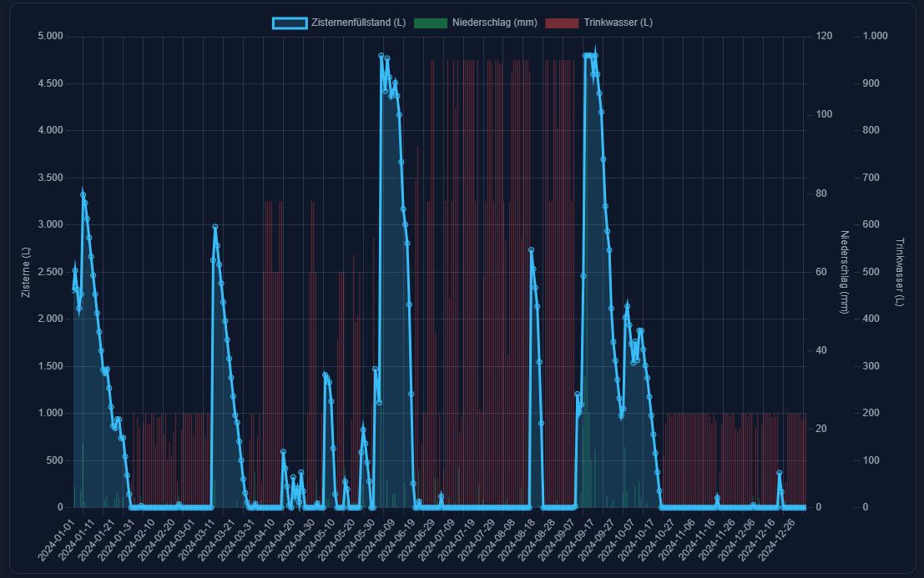
Task: Click the 120 tick on Niederschlag axis
Action: (x=824, y=37)
